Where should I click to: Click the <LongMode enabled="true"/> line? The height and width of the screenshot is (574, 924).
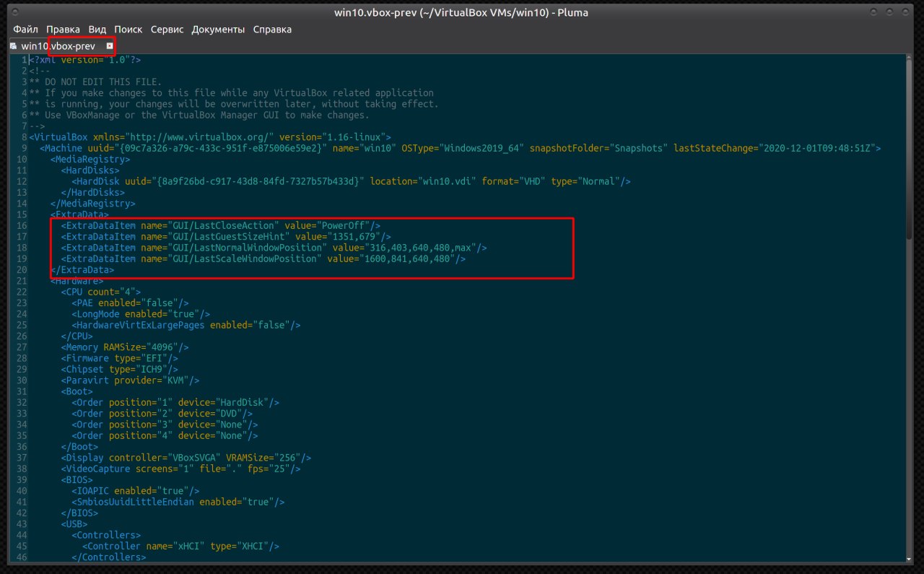click(x=141, y=314)
